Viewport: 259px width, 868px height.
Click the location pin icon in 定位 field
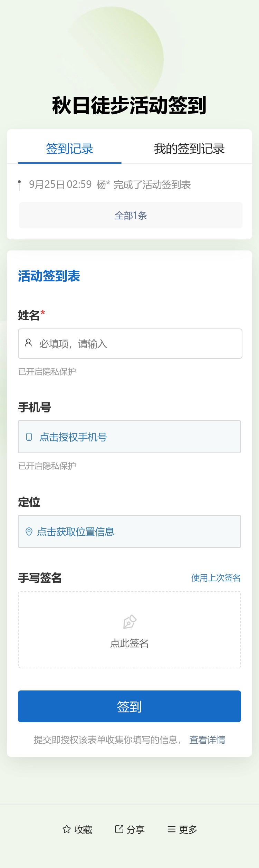click(29, 531)
